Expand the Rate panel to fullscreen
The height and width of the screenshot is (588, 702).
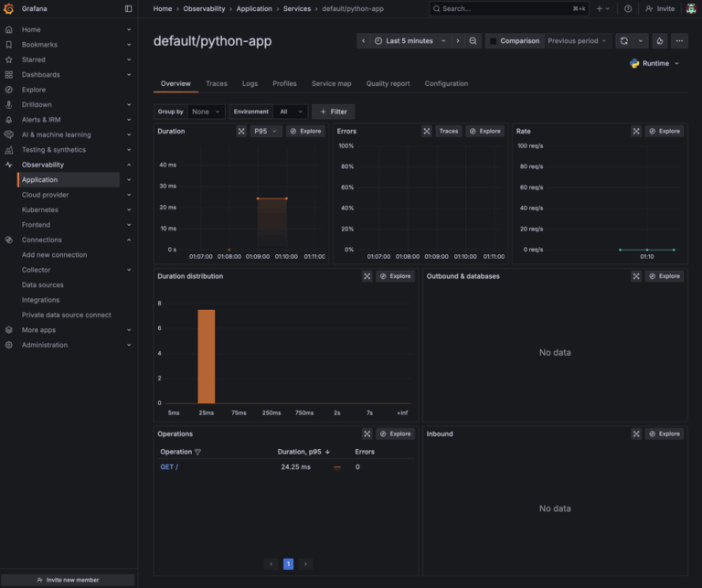pos(636,131)
